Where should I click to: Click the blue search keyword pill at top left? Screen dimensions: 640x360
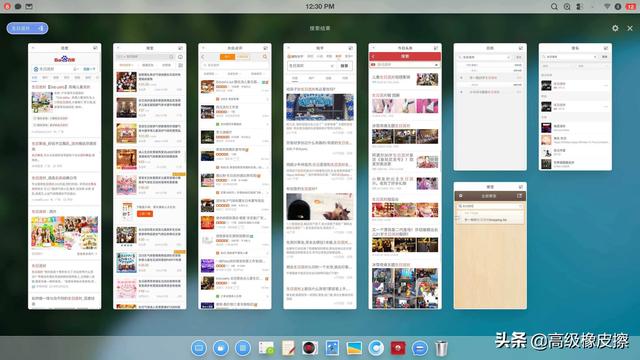coord(27,28)
